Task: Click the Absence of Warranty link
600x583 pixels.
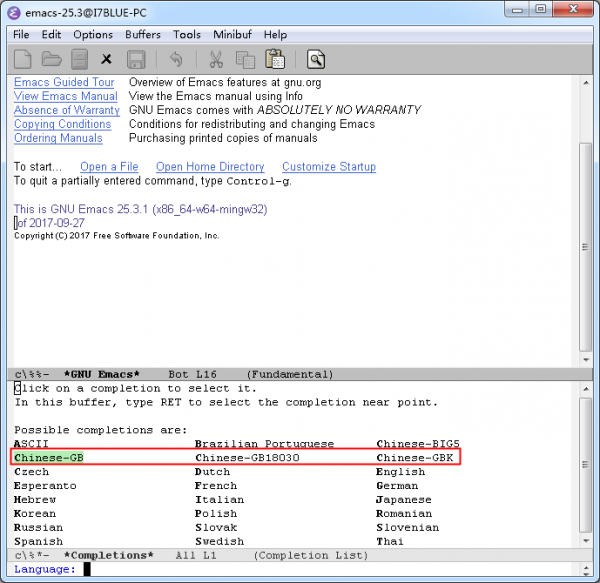Action: point(67,110)
